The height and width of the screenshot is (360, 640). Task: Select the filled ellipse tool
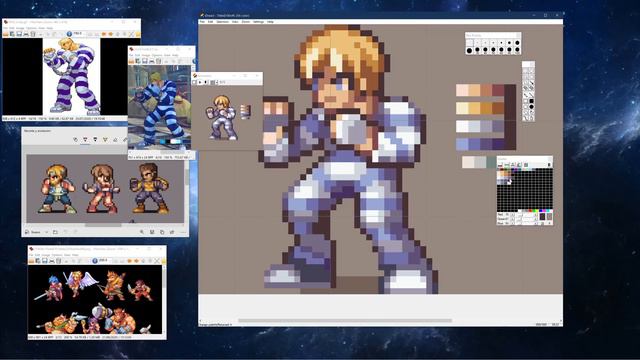click(x=531, y=107)
